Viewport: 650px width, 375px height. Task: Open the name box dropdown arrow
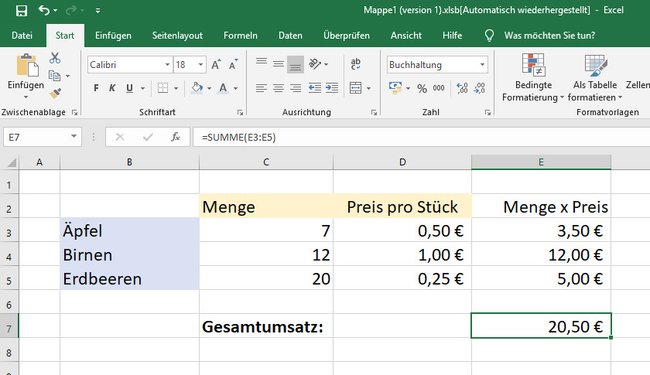(74, 137)
